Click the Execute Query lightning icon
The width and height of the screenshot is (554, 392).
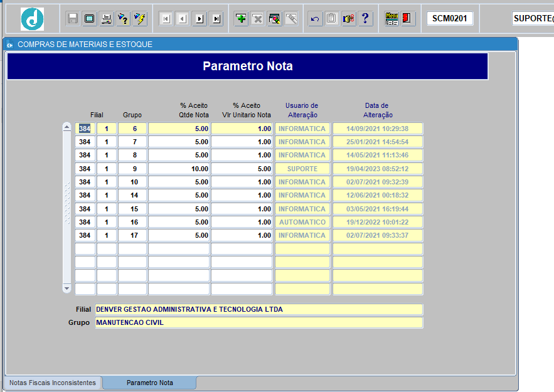[141, 18]
